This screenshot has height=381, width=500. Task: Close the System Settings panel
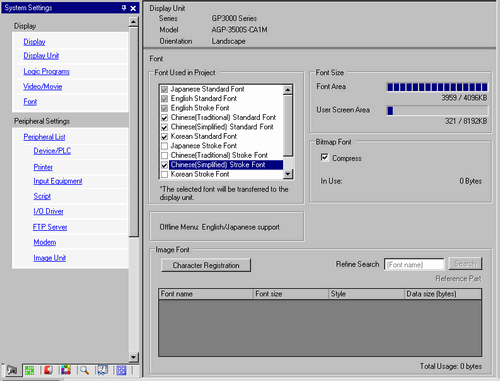pyautogui.click(x=133, y=8)
